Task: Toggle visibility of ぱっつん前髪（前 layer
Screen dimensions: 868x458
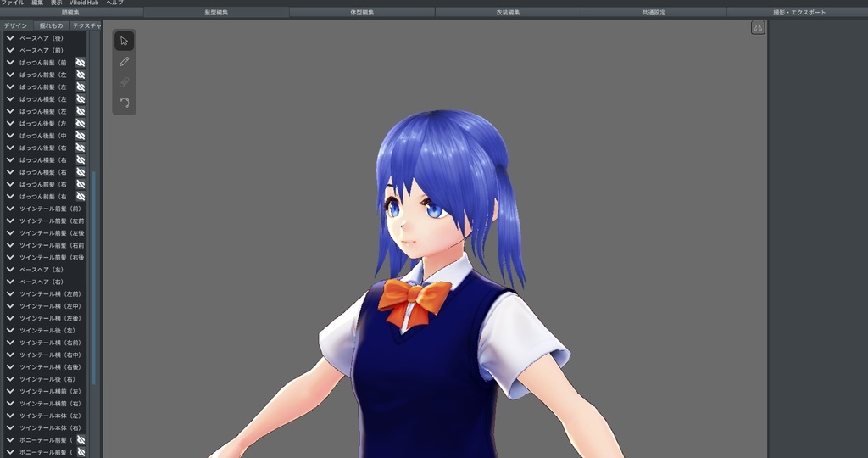Action: coord(81,63)
